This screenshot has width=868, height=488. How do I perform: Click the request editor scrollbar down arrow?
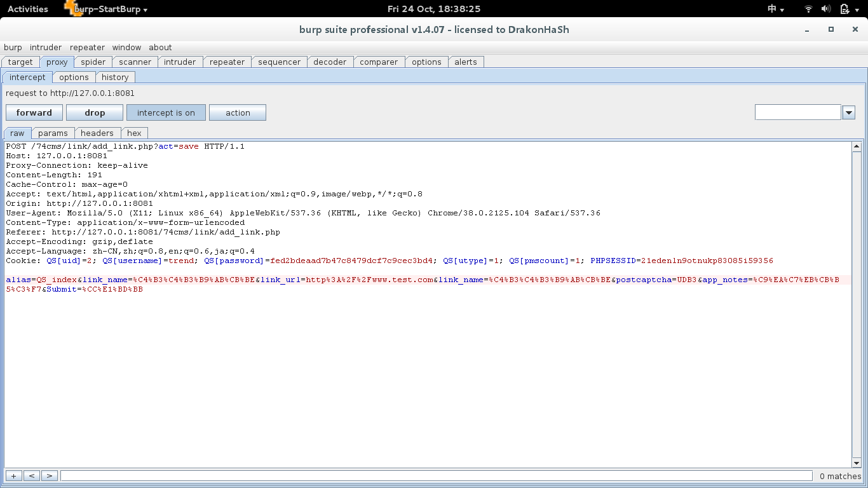857,463
